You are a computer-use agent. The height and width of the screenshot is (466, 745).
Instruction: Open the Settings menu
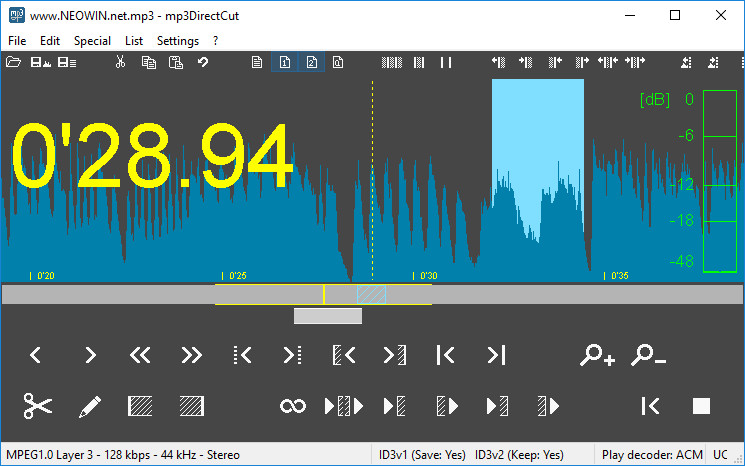click(x=178, y=41)
